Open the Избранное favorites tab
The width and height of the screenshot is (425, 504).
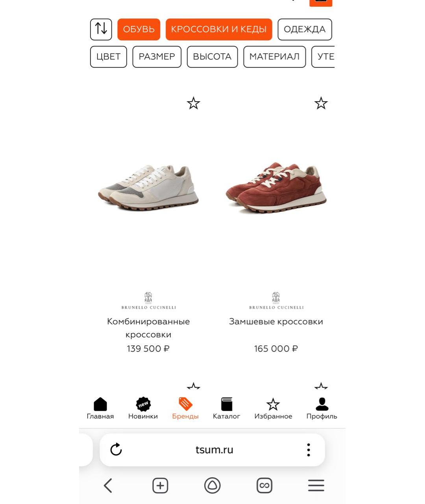[273, 408]
